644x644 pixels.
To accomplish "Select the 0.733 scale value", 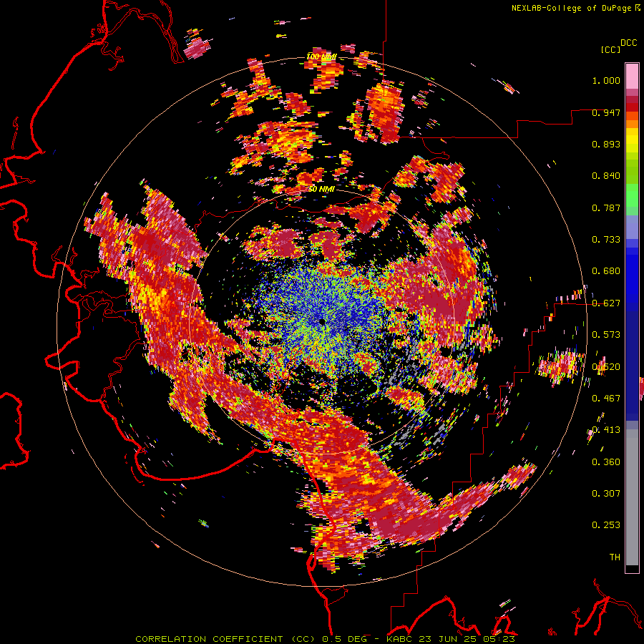I will [x=606, y=240].
